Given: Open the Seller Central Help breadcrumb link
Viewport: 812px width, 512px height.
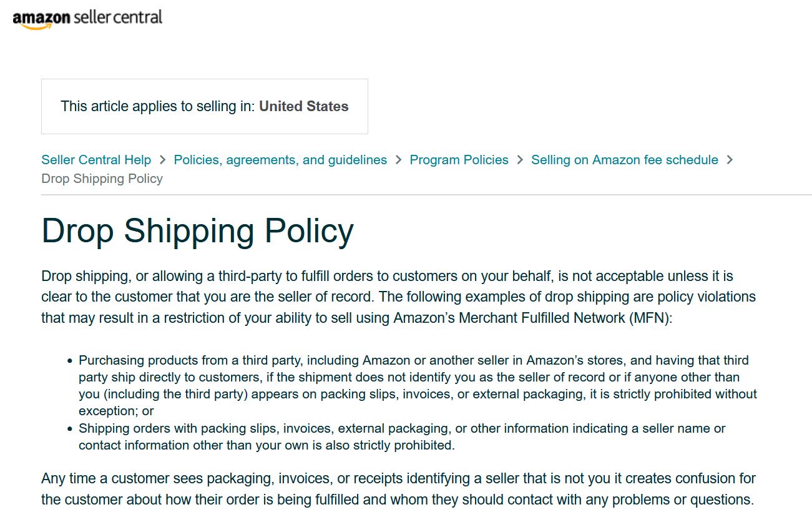Looking at the screenshot, I should 96,160.
